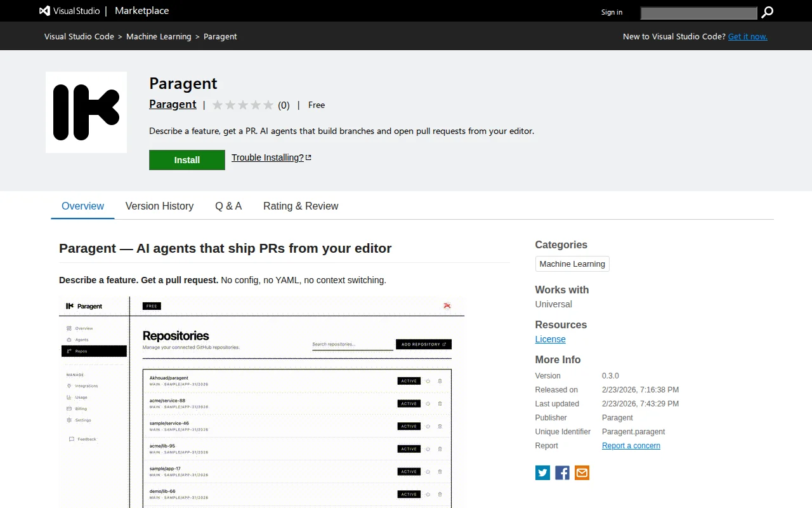Share the extension on Facebook
This screenshot has width=812, height=508.
click(562, 472)
